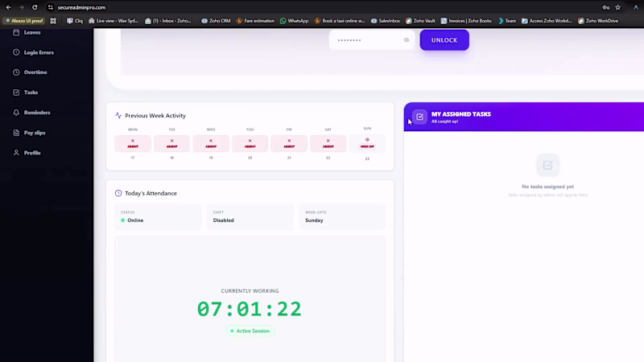Image resolution: width=644 pixels, height=362 pixels.
Task: Click the Reminders bell icon
Action: click(16, 113)
